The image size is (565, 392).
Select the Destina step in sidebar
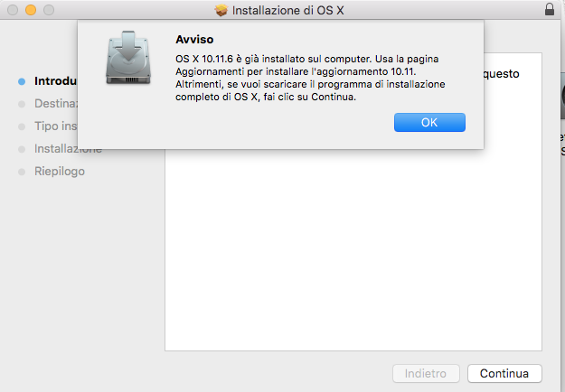click(x=56, y=104)
